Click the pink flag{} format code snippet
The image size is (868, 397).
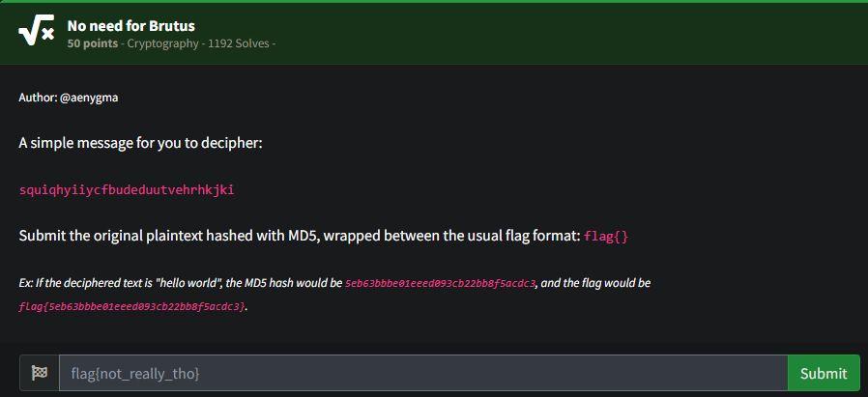tap(606, 237)
